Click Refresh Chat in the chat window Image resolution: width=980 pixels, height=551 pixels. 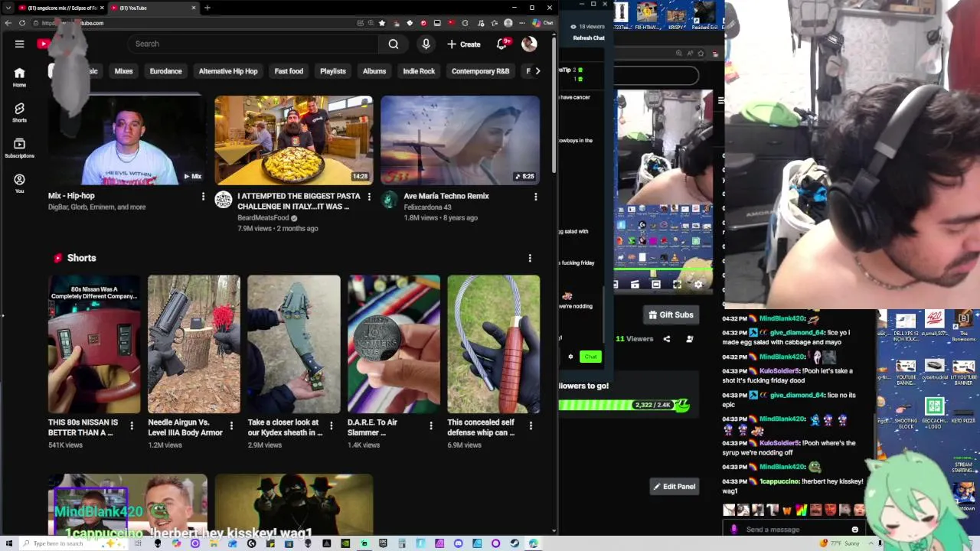pyautogui.click(x=588, y=37)
